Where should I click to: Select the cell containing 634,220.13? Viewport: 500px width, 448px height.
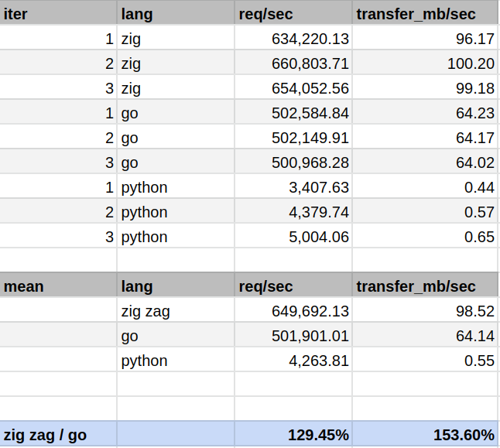coord(293,39)
